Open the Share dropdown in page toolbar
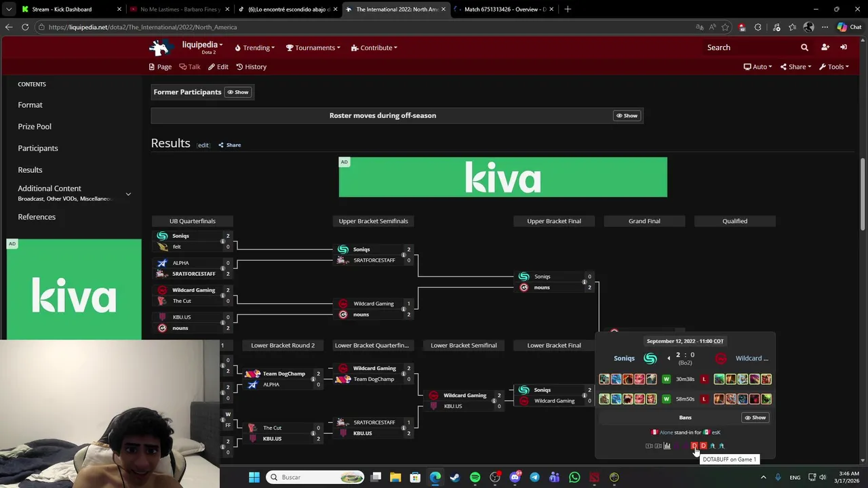This screenshot has width=868, height=488. [x=795, y=66]
